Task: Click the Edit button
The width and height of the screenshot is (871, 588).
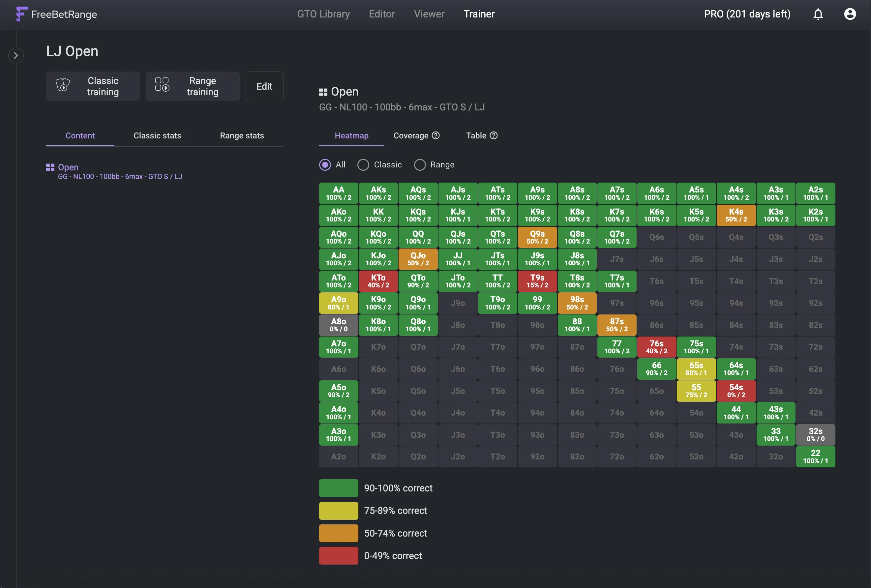Action: coord(264,86)
